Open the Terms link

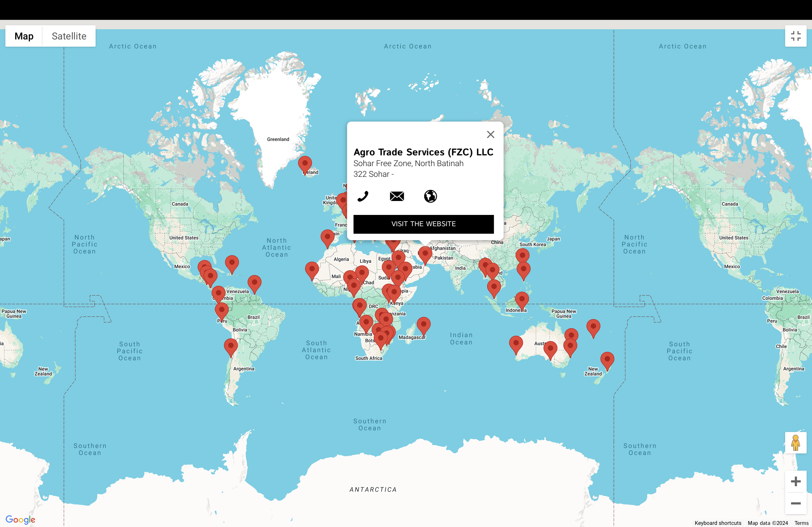click(801, 523)
